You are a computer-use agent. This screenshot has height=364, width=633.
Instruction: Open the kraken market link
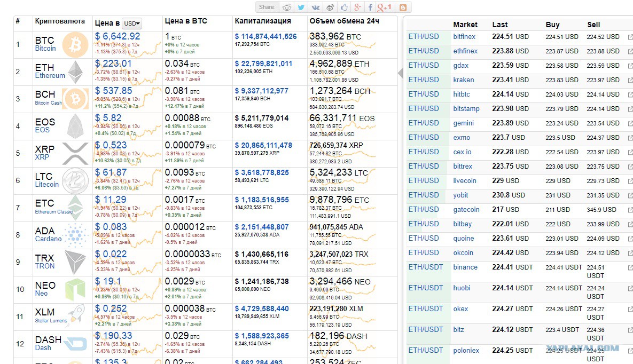coord(464,80)
